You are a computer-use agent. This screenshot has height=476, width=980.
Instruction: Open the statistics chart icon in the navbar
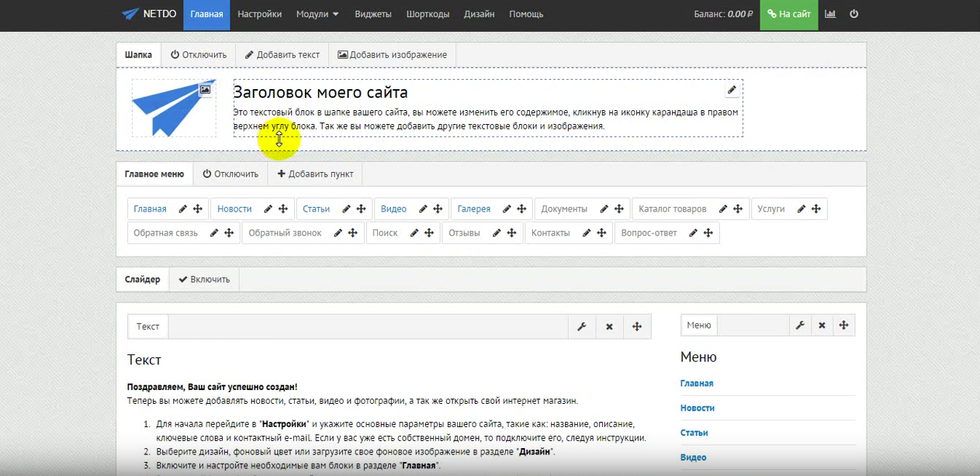coord(830,14)
